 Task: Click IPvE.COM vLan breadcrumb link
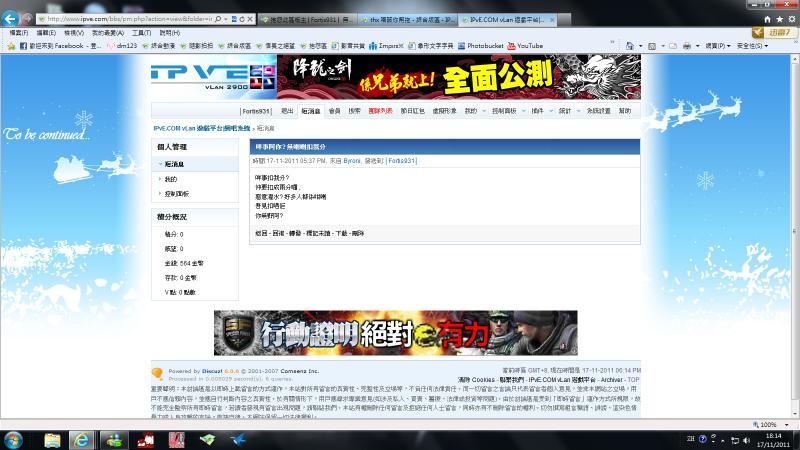click(202, 128)
